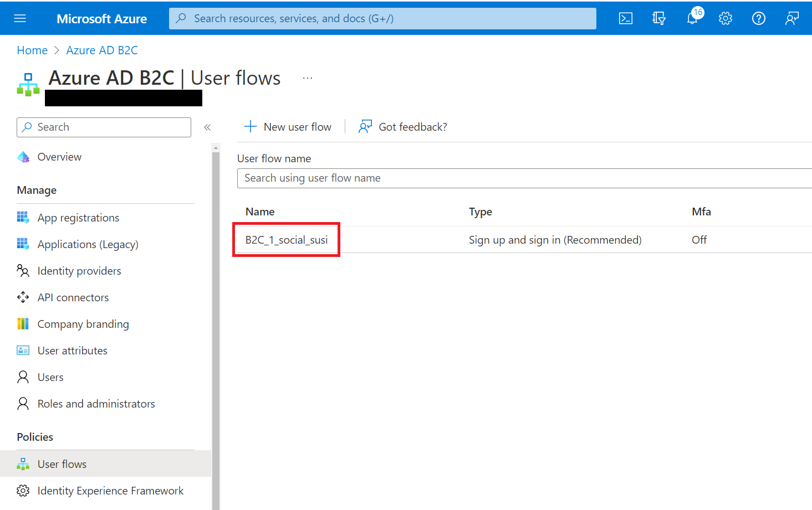Open top-bar feedback person icon
This screenshot has width=812, height=510.
[792, 18]
